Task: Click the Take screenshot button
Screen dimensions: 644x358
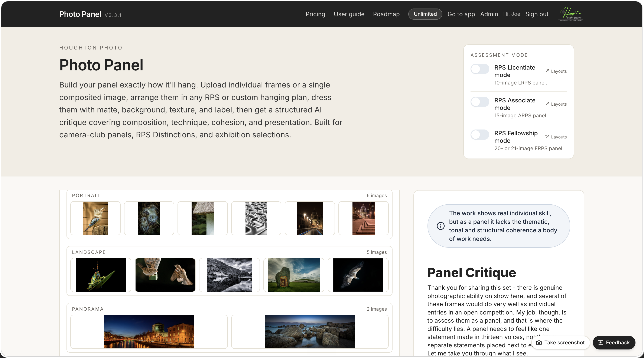Action: click(x=560, y=342)
